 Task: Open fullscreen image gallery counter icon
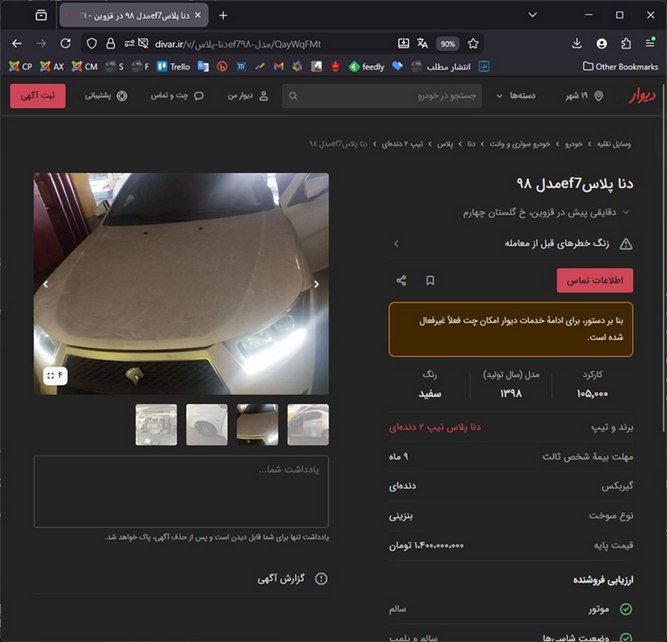click(x=54, y=376)
